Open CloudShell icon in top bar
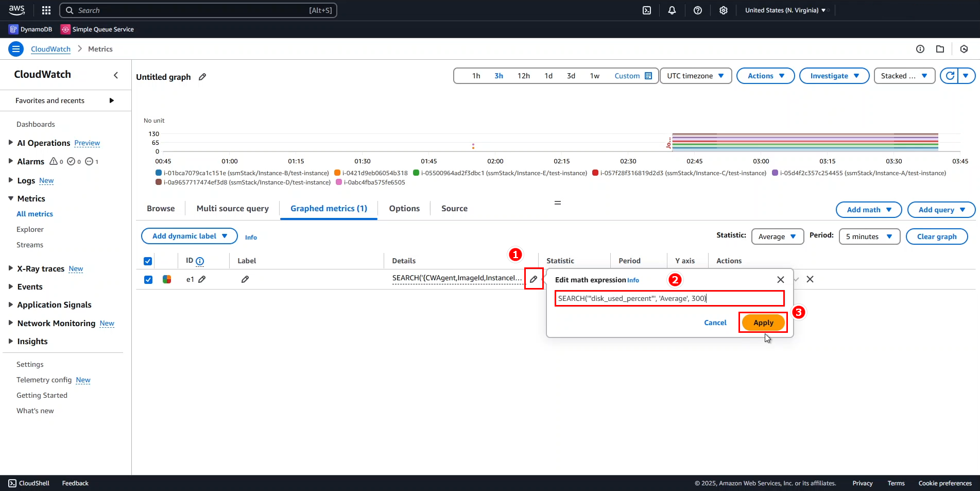 point(647,10)
